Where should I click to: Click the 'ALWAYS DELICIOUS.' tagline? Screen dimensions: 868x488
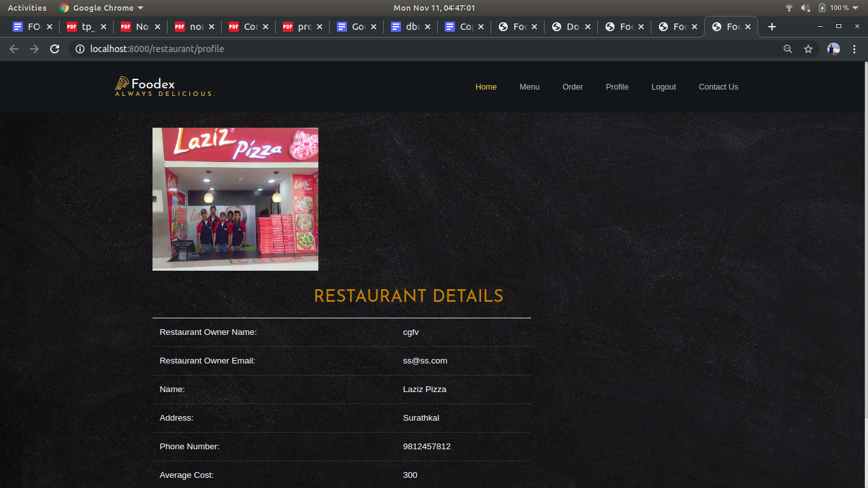[165, 94]
